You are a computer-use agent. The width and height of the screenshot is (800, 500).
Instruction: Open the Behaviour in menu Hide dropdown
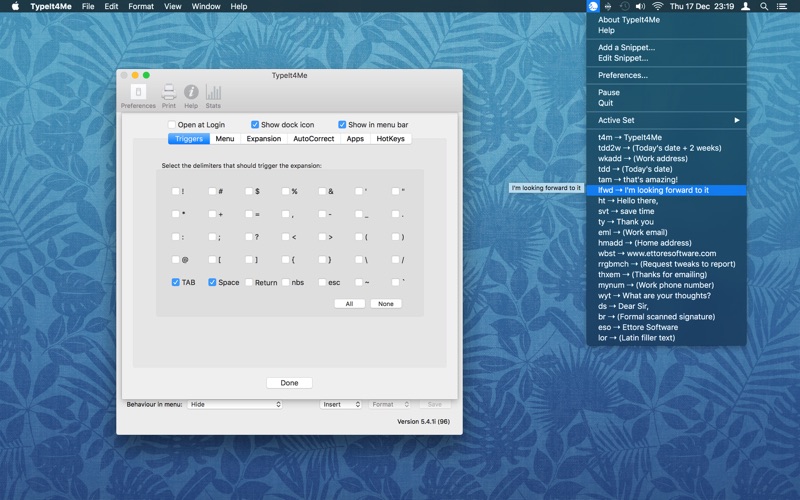pos(235,405)
